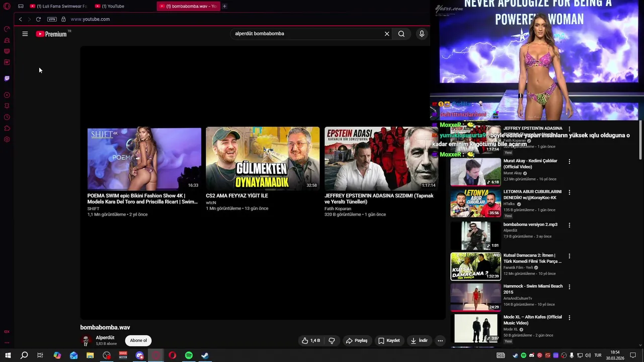
Task: Open Extensions cube icon in sidebar
Action: tap(7, 128)
